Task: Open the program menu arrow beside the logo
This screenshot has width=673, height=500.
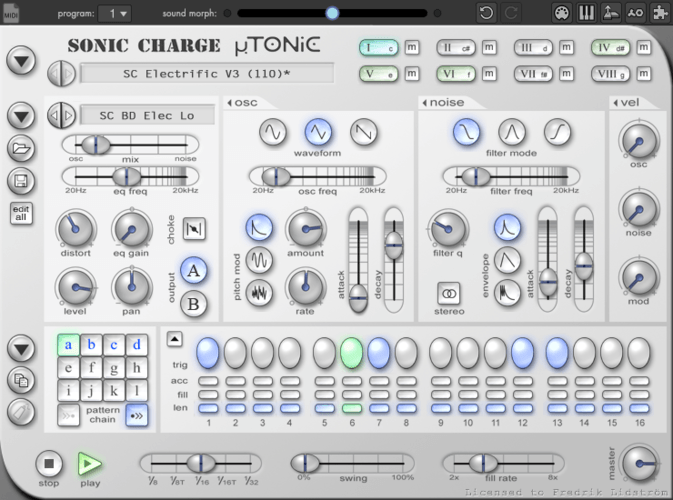Action: pos(21,61)
